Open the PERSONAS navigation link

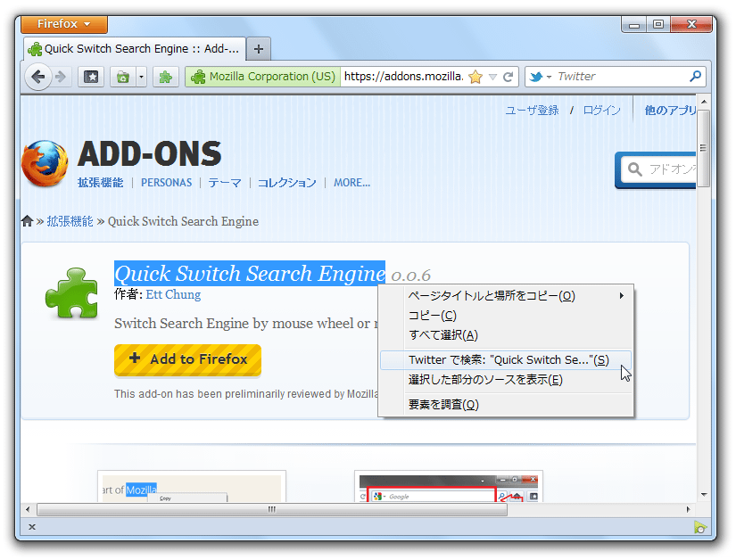[x=167, y=183]
